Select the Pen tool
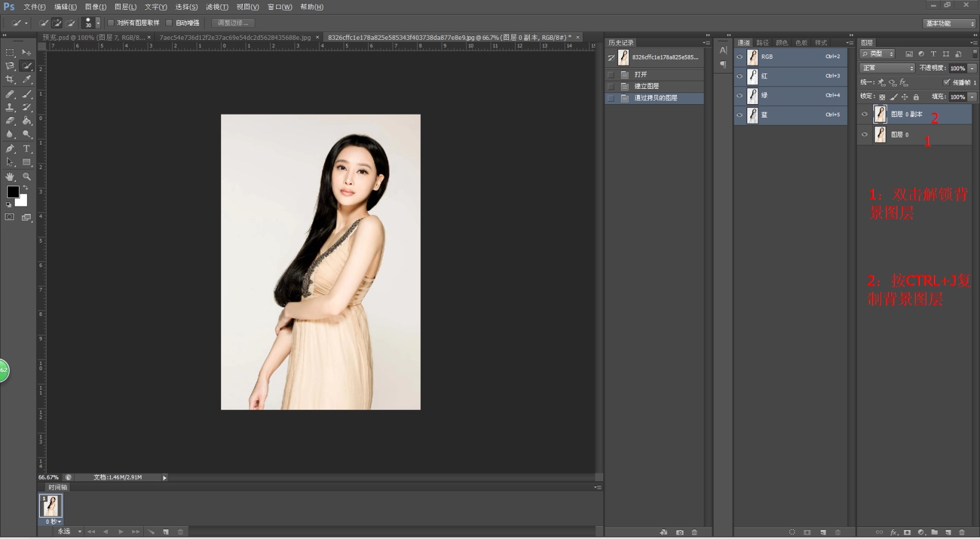Viewport: 980px width, 539px height. tap(10, 149)
